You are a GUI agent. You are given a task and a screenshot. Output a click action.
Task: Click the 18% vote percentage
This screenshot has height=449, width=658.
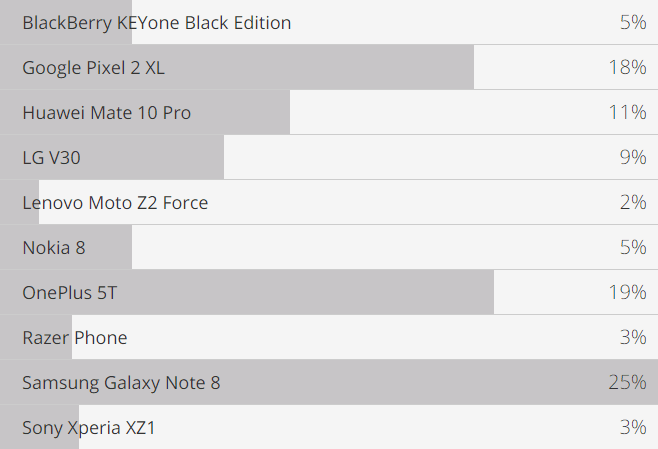[627, 67]
